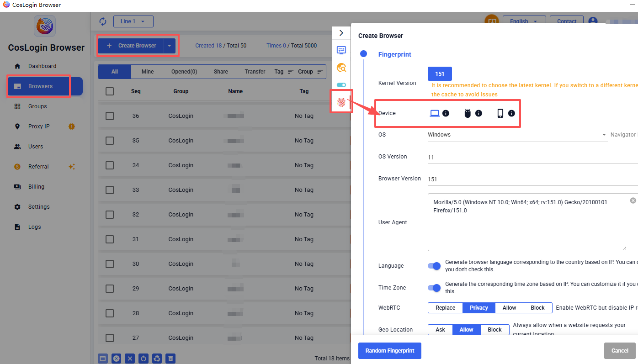Check the checkbox for row Seq 35
Image resolution: width=638 pixels, height=364 pixels.
[110, 141]
